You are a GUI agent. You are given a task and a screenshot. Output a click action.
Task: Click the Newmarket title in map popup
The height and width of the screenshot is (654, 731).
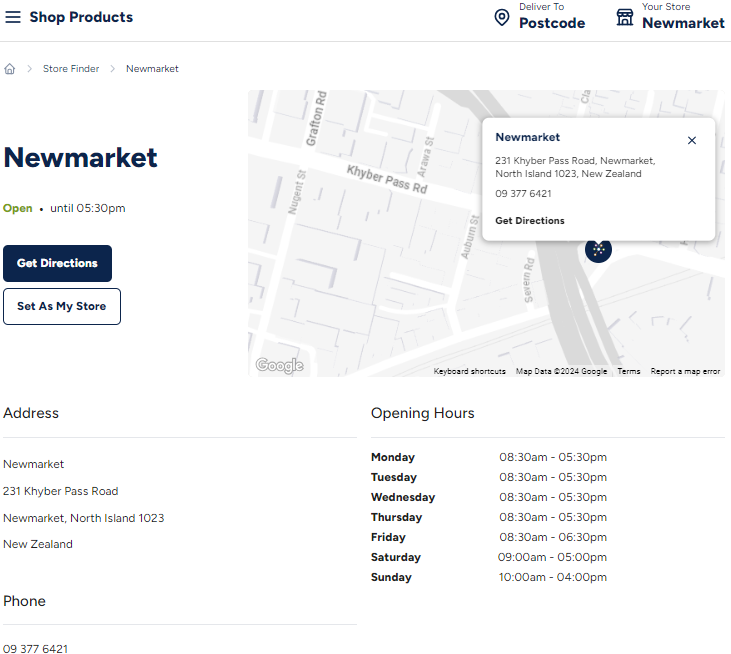coord(527,137)
